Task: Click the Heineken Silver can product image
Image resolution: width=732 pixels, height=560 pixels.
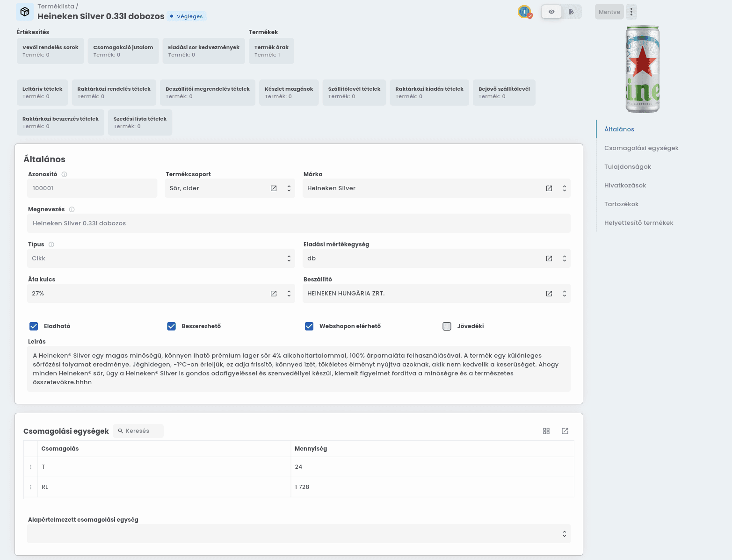Action: click(643, 69)
